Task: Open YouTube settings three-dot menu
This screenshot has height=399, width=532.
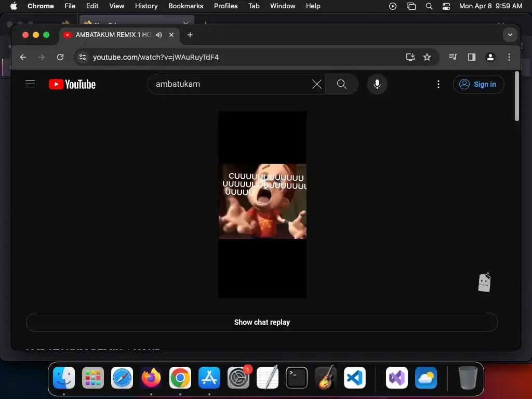Action: (x=438, y=84)
